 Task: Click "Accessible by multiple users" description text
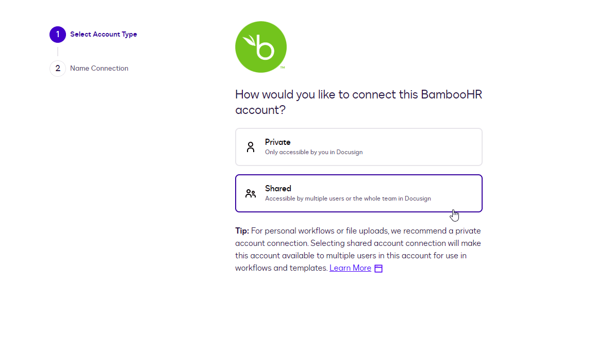pos(348,198)
